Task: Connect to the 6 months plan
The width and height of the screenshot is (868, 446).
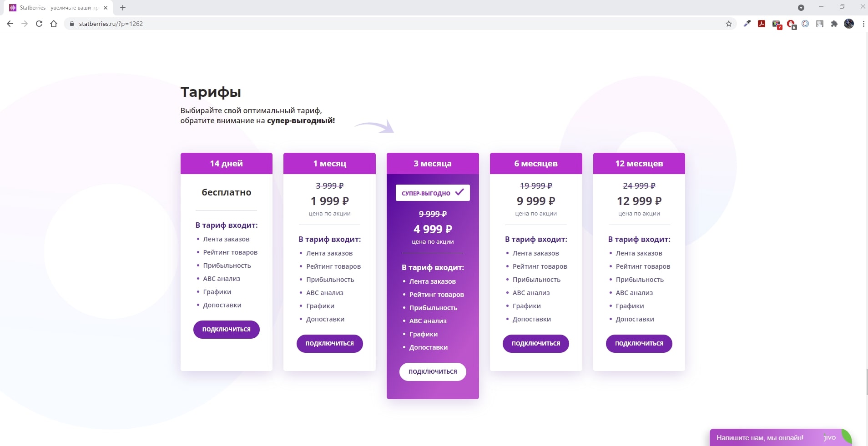Action: (x=536, y=343)
